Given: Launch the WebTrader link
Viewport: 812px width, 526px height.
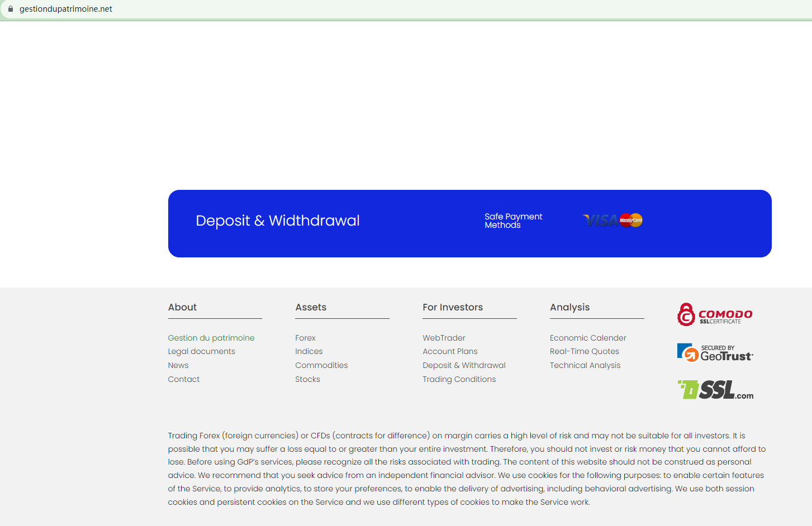Looking at the screenshot, I should tap(444, 338).
